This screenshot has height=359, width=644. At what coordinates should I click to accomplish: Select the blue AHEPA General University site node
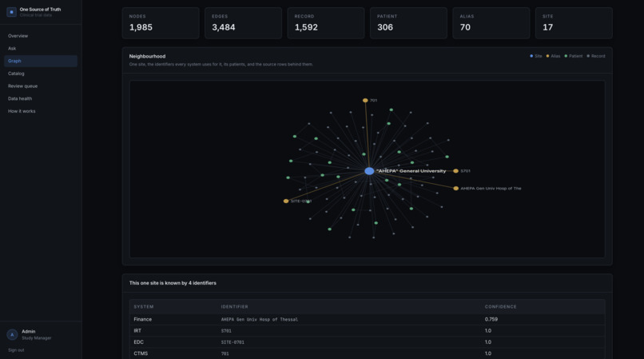(x=369, y=171)
